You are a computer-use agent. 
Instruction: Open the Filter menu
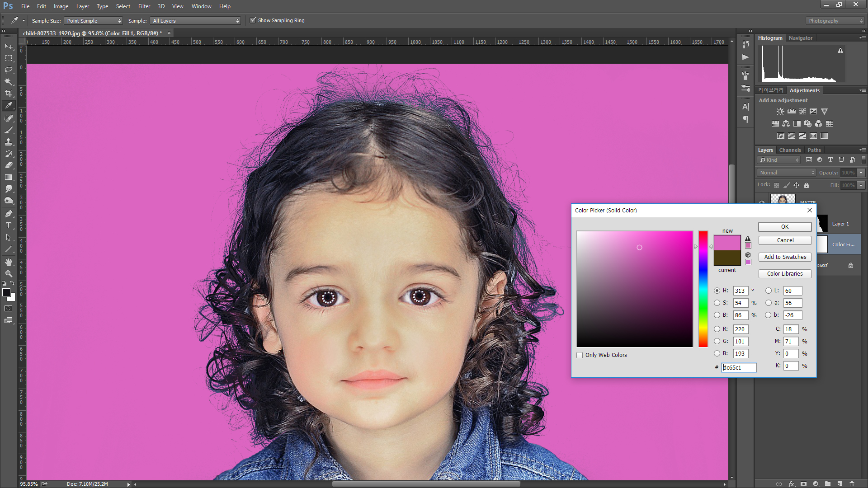point(144,6)
